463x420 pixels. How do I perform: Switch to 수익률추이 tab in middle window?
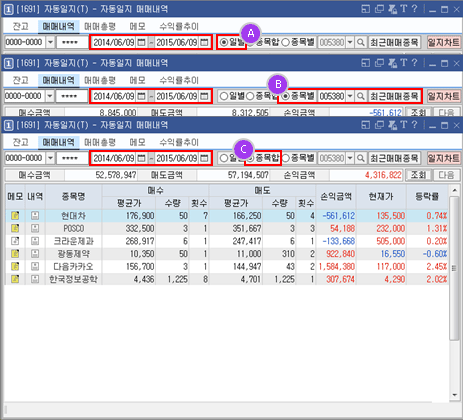179,80
